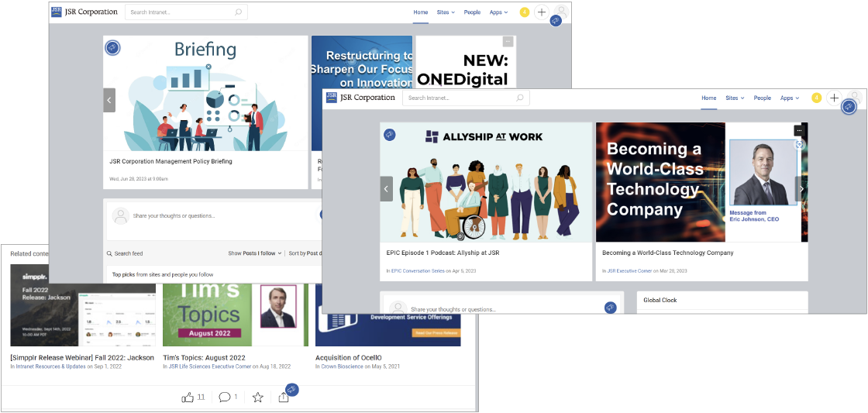
Task: Open Tim's Topics: August 2022 title
Action: (204, 358)
